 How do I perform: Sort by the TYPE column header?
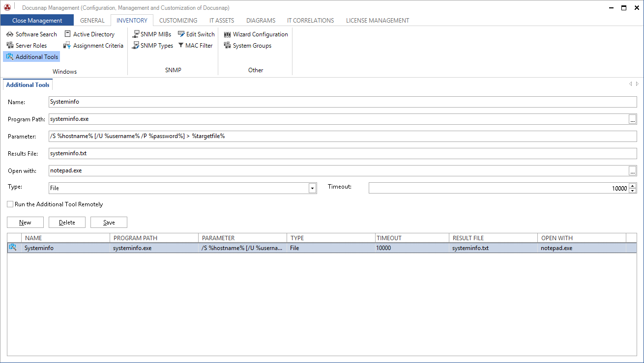point(331,238)
